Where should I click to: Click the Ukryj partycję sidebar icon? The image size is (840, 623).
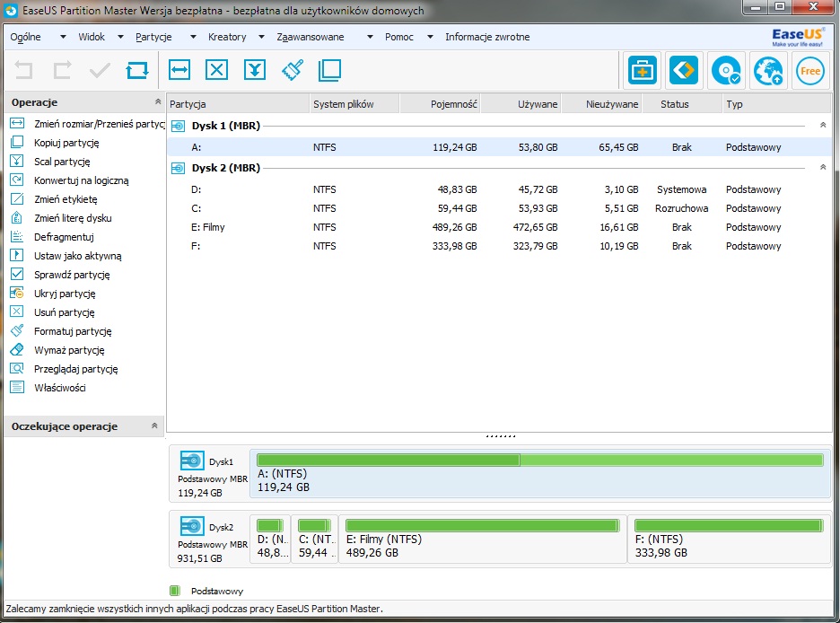pos(17,293)
